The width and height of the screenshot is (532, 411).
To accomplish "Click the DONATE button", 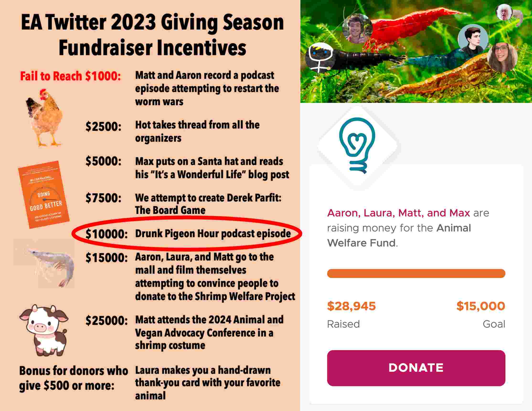I will 416,368.
